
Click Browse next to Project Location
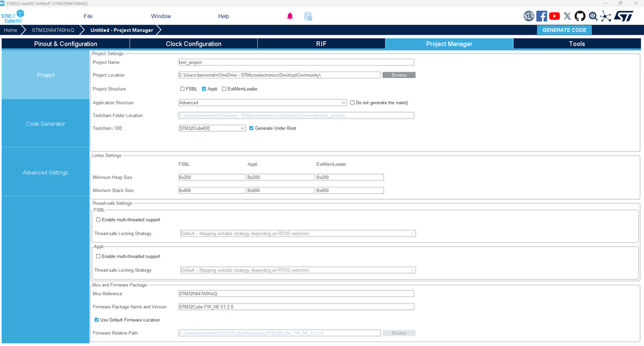tap(399, 75)
